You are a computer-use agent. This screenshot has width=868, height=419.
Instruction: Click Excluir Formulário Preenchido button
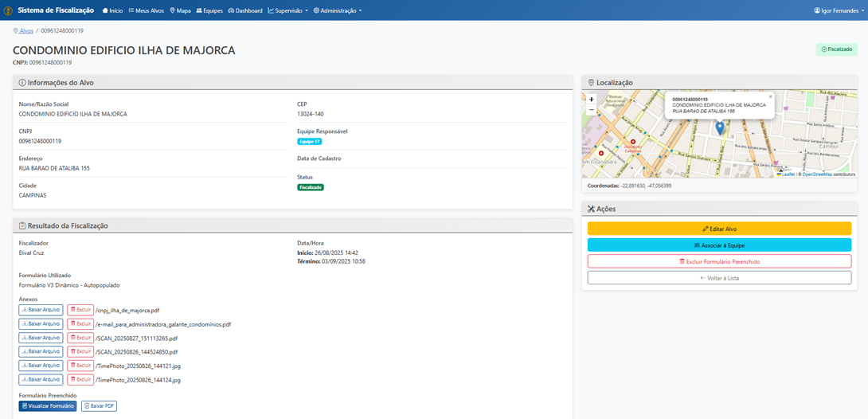pyautogui.click(x=719, y=261)
